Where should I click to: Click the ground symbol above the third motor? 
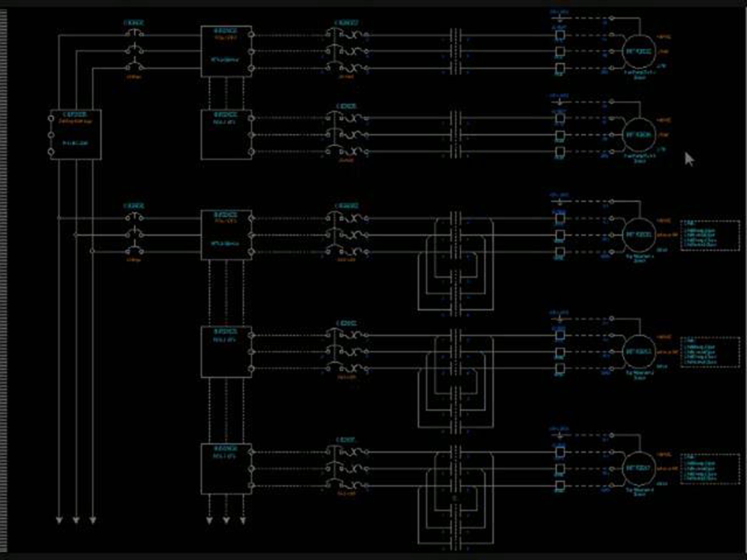pyautogui.click(x=560, y=201)
